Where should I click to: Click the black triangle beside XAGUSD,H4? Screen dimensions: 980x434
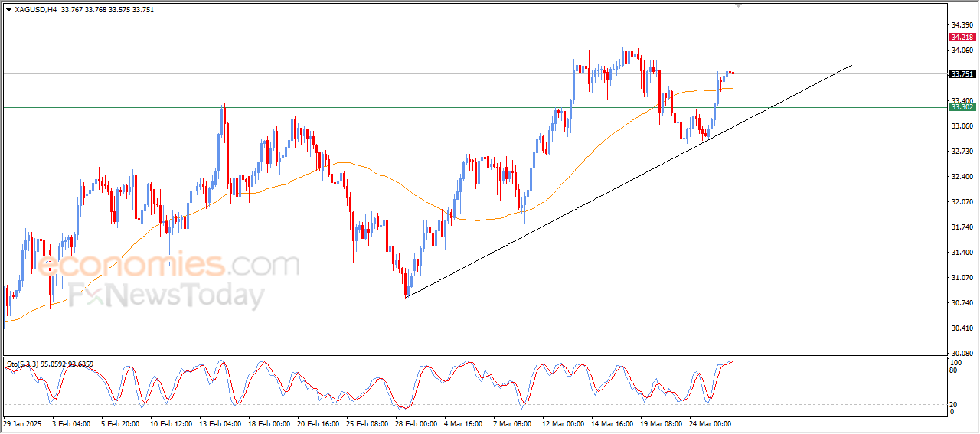click(x=8, y=10)
